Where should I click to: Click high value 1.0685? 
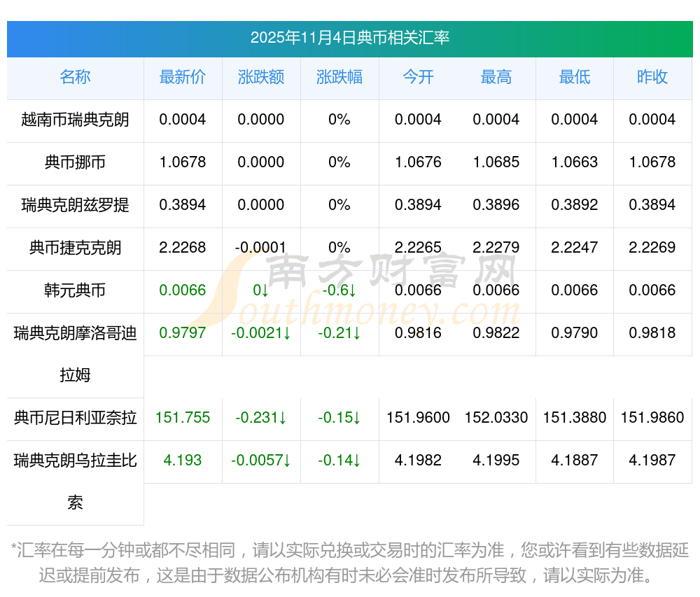pos(496,162)
